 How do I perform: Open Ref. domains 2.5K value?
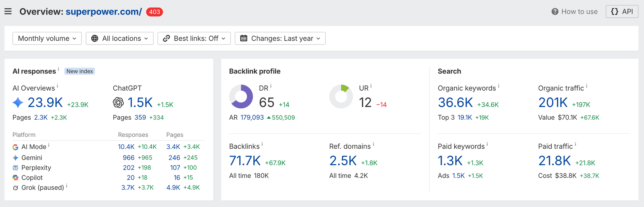coord(343,161)
